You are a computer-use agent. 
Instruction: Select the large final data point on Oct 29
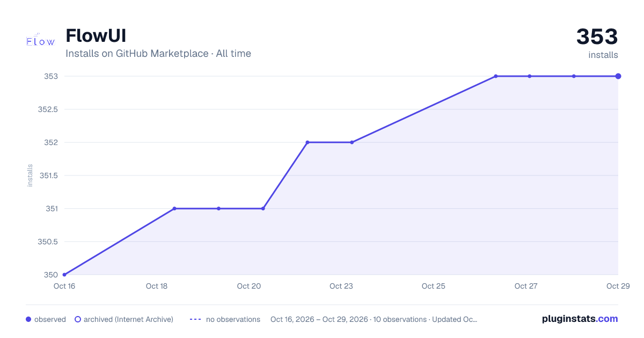coord(618,76)
